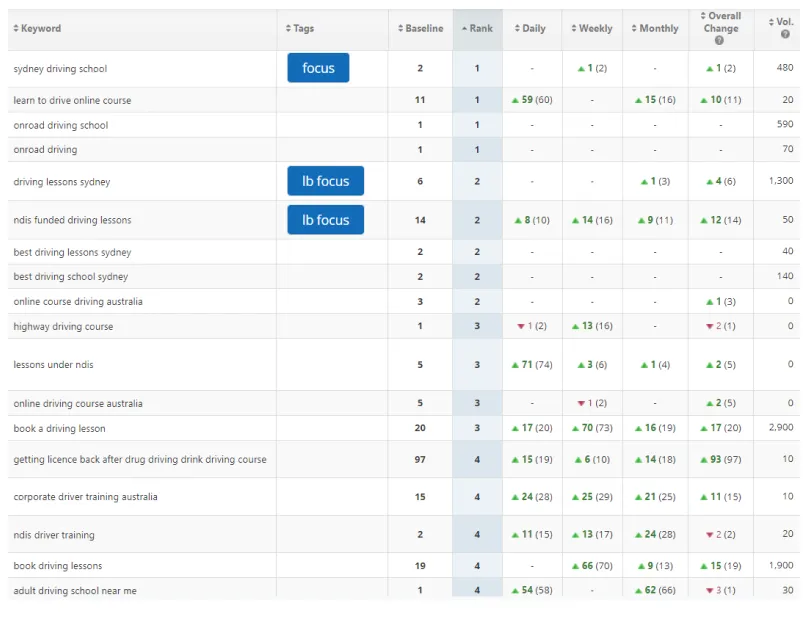Image resolution: width=810 pixels, height=617 pixels.
Task: Click rank 1 for sydney driving school
Action: point(477,68)
